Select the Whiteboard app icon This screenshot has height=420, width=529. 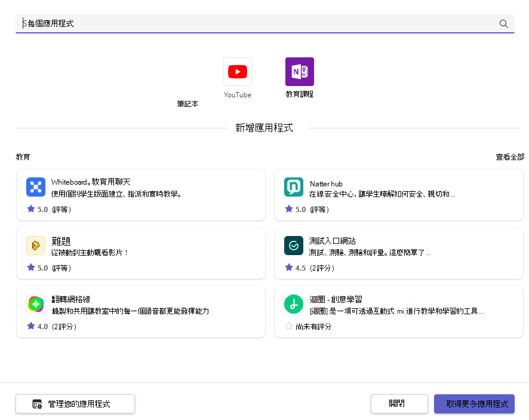tap(36, 187)
